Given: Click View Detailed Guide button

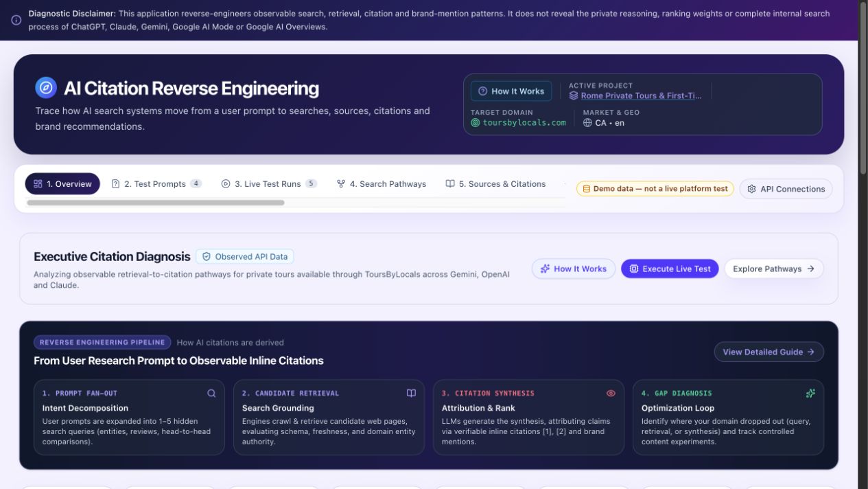Looking at the screenshot, I should (769, 352).
